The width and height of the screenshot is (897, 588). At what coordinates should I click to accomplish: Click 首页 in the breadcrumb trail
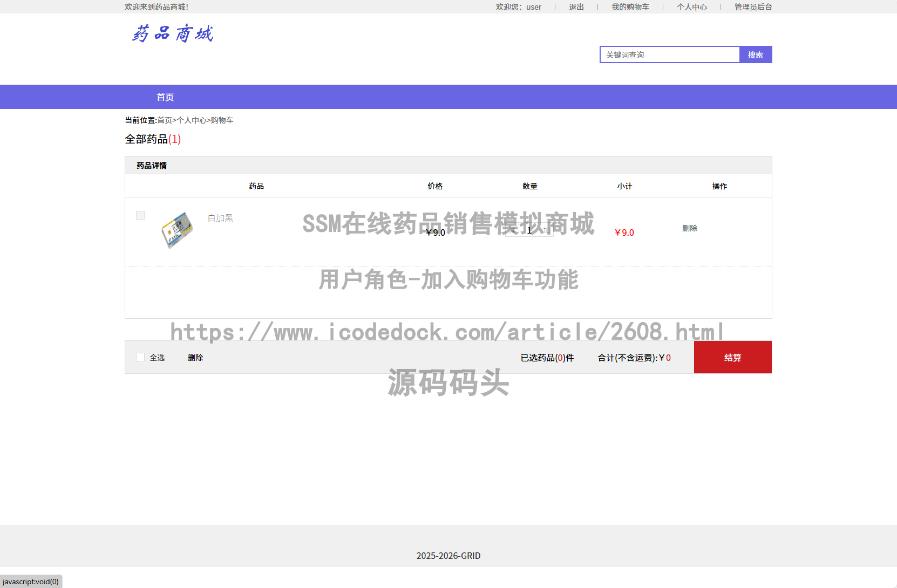coord(164,120)
